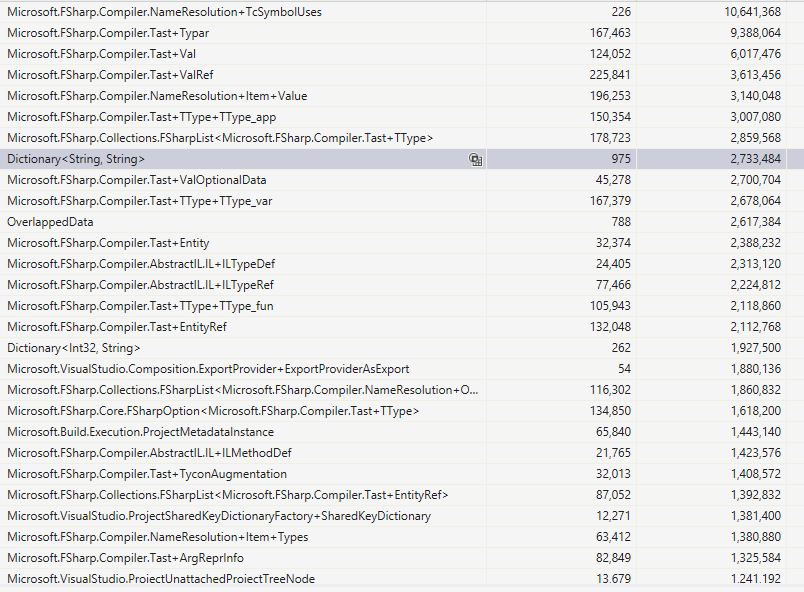Click size value 3,007,080
Viewport: 804px width, 592px height.
756,117
